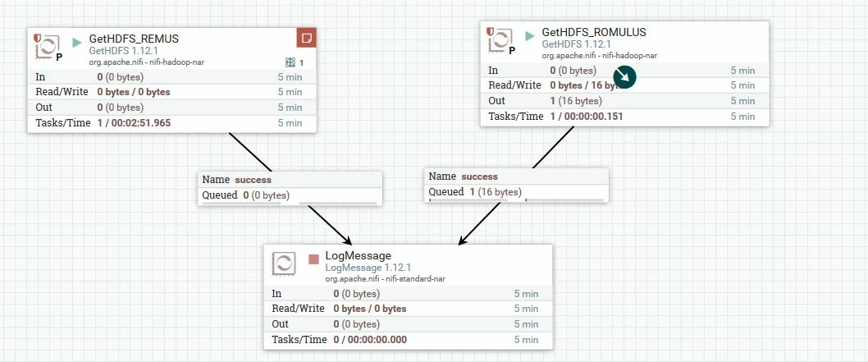Select the success connection with 0 queued

pos(290,188)
